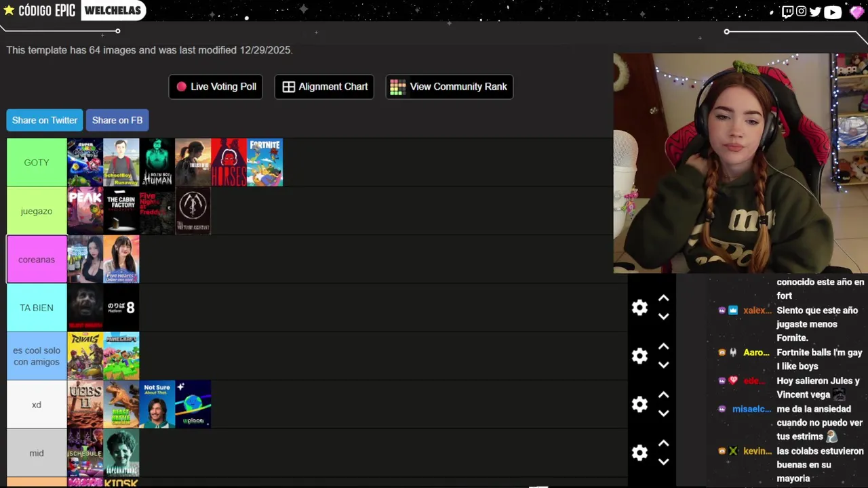This screenshot has height=488, width=868.
Task: Click the Instagram icon in overlay
Action: (x=801, y=12)
